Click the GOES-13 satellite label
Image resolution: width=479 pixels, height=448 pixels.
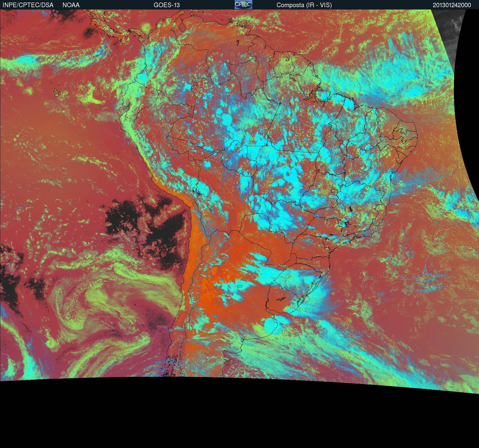[167, 5]
